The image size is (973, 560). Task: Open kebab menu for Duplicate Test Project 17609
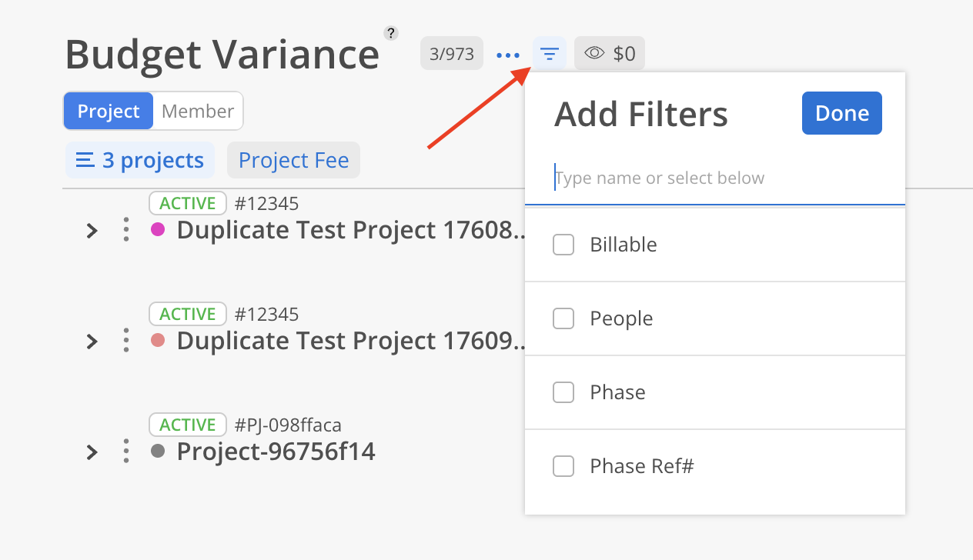[x=126, y=341]
